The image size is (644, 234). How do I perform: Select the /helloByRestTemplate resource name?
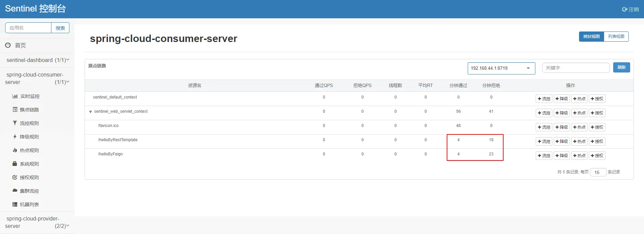pyautogui.click(x=118, y=140)
